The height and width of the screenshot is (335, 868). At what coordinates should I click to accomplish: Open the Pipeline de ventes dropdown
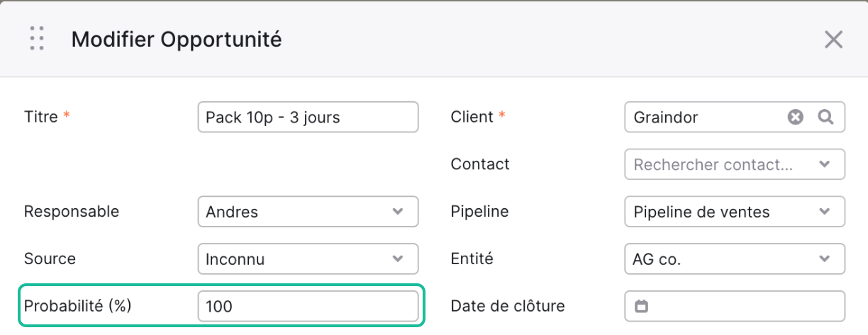tap(735, 212)
